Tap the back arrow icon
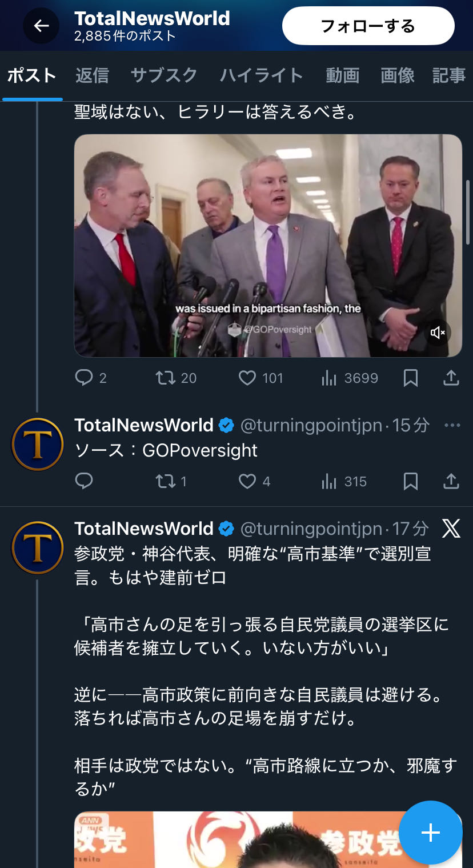 click(41, 26)
